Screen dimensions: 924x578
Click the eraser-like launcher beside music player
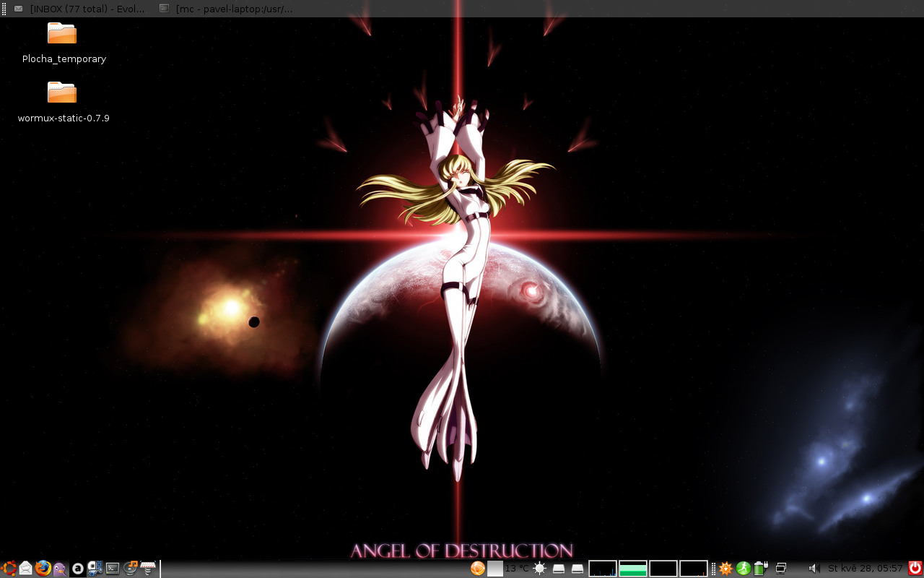click(x=148, y=569)
